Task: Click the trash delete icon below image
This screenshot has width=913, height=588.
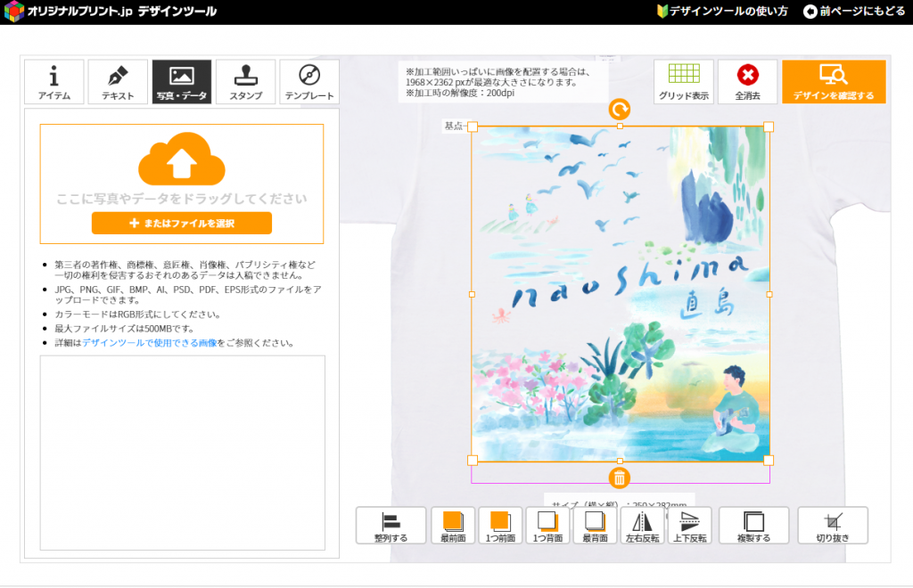Action: pyautogui.click(x=620, y=478)
